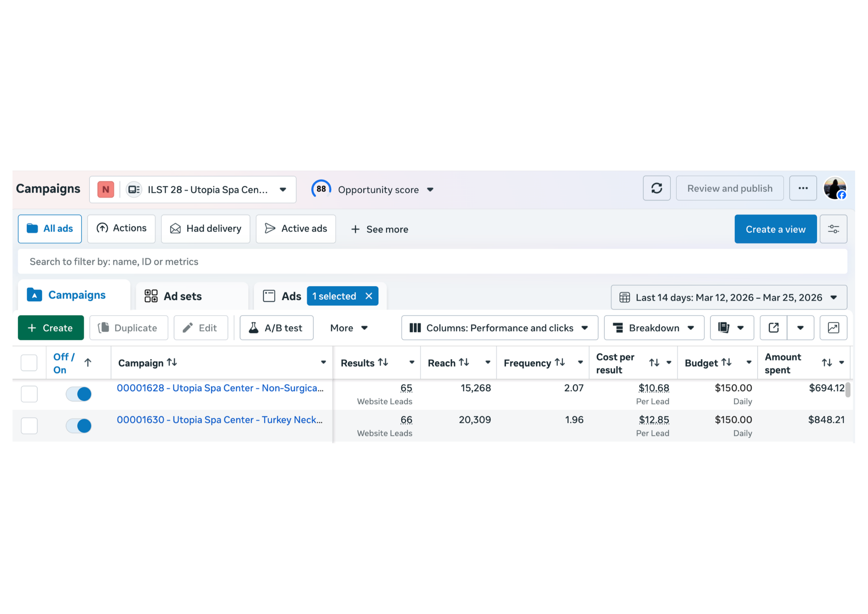Open the three-dots more options menu

802,188
